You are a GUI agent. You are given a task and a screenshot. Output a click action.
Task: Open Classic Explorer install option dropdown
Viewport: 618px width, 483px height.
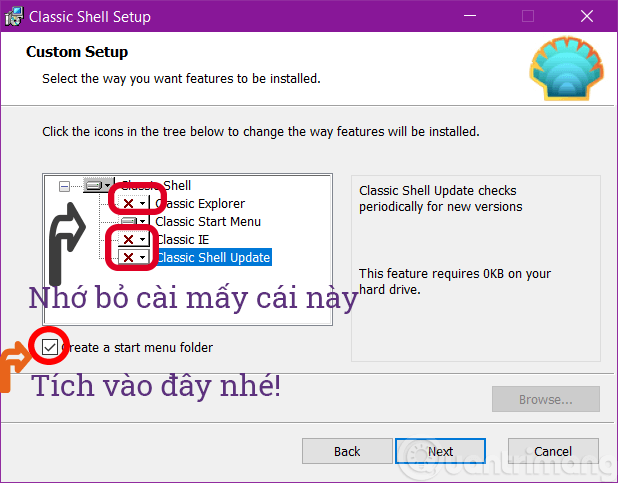click(x=134, y=203)
